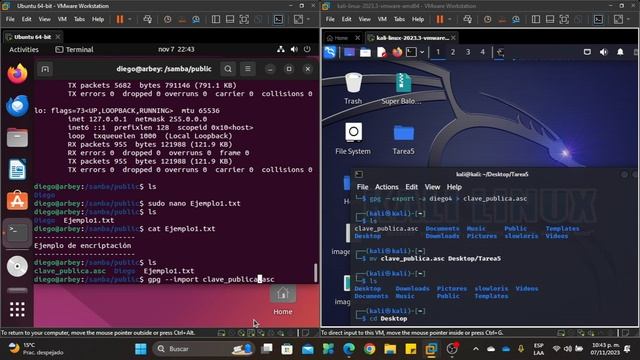The height and width of the screenshot is (360, 640).
Task: Open Google Chrome from Windows taskbar
Action: coord(370,349)
